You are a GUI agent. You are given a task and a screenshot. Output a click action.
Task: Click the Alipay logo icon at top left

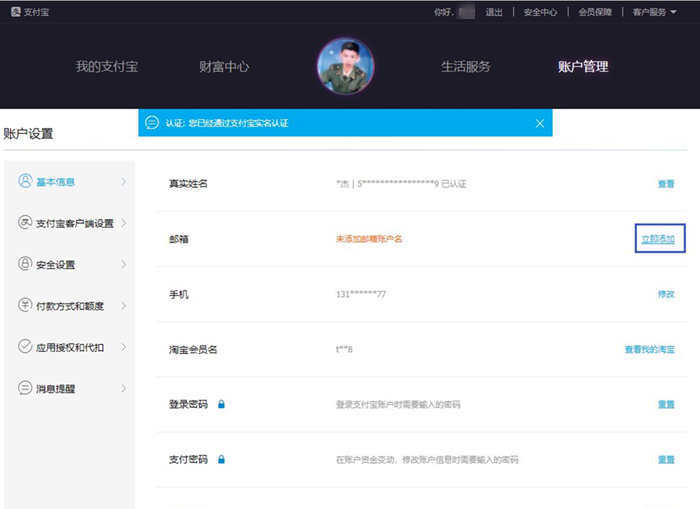tap(16, 12)
